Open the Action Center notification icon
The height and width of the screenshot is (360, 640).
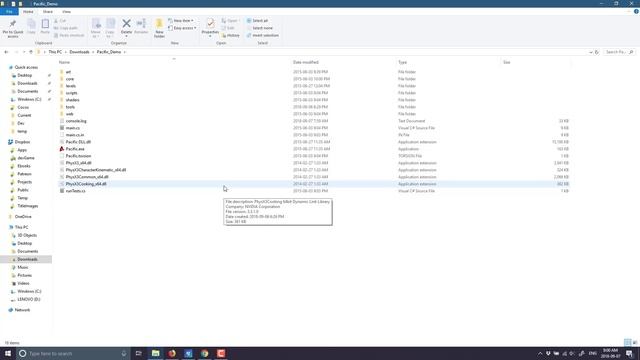629,353
